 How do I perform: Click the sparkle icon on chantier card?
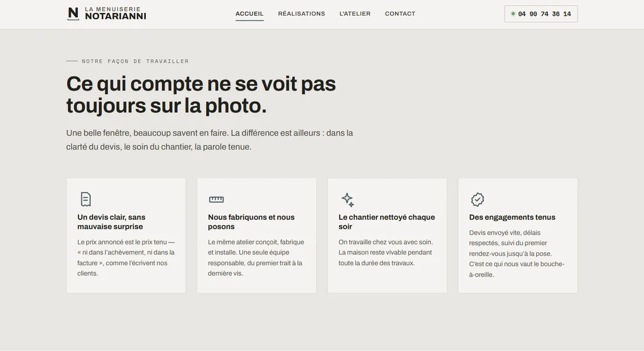click(x=347, y=199)
